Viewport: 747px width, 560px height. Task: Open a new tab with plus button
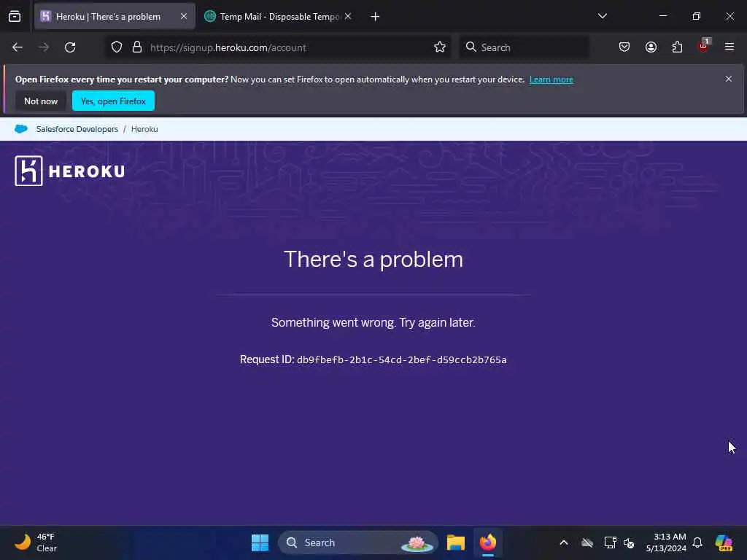(376, 17)
